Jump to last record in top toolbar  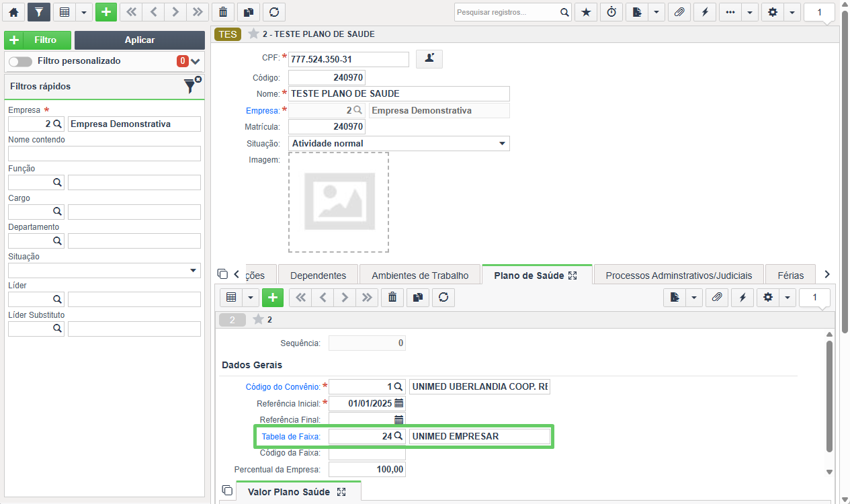coord(198,12)
